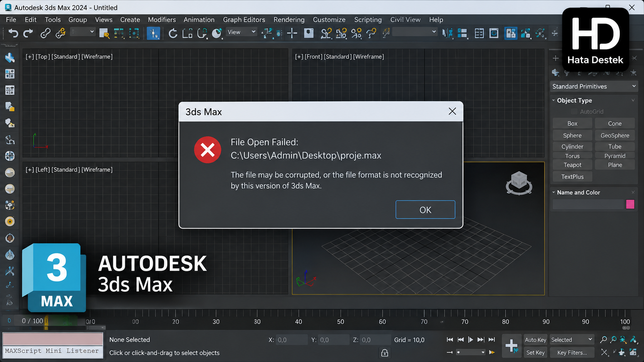The height and width of the screenshot is (362, 644).
Task: Open the Layer Explorer toolbar icon
Action: pos(494,33)
